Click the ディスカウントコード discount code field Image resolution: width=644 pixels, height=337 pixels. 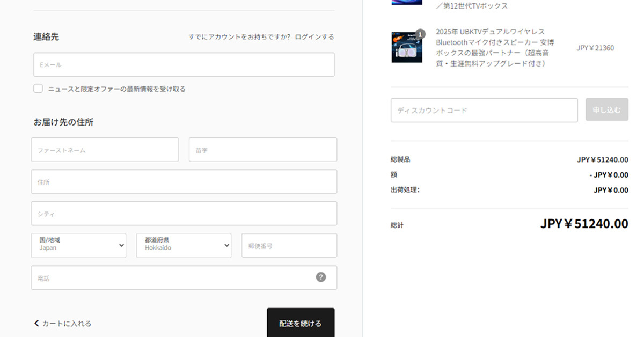tap(484, 110)
